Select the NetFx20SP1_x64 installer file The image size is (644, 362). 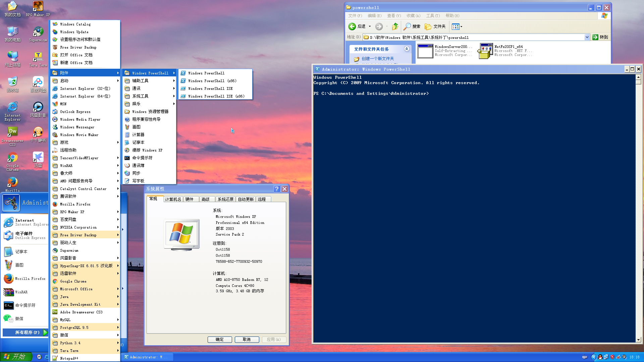506,51
